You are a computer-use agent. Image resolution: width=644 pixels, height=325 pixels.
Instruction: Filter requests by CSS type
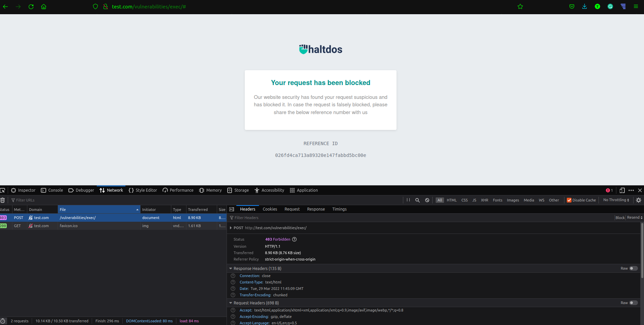coord(465,200)
